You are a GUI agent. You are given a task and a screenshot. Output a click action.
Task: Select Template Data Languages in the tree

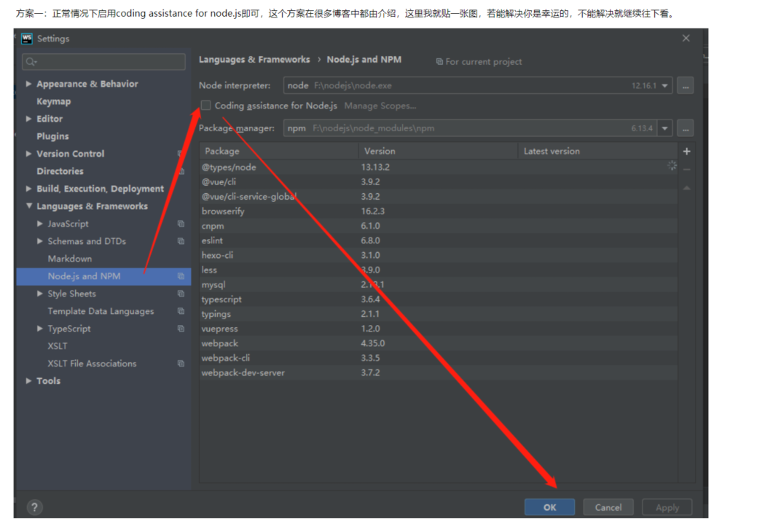pyautogui.click(x=101, y=311)
